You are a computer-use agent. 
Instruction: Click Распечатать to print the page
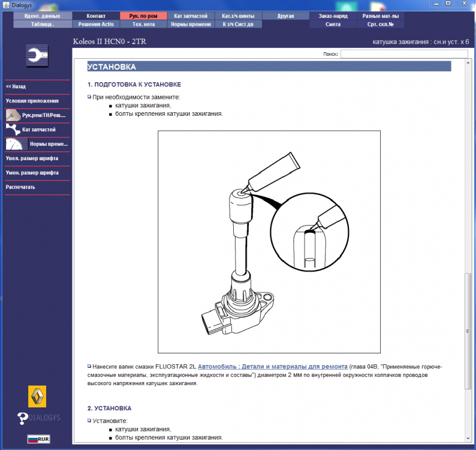click(x=37, y=187)
